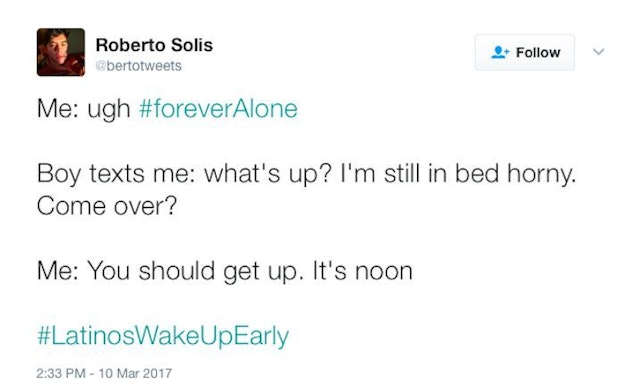
Task: Open Roberto Solis's profile picture
Action: tap(61, 52)
